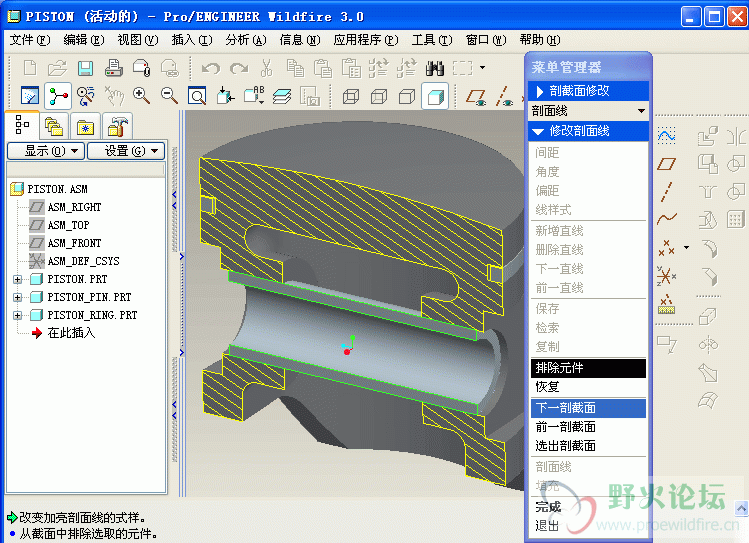749x543 pixels.
Task: Open the 设置(G) dropdown
Action: (126, 151)
